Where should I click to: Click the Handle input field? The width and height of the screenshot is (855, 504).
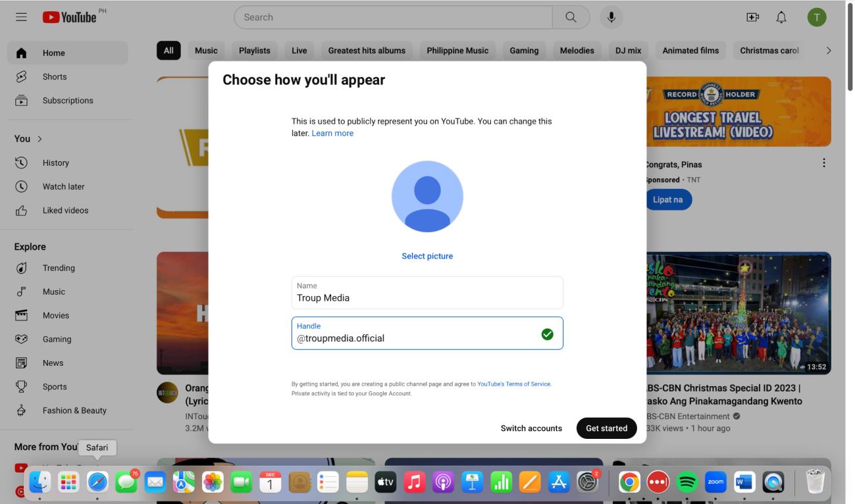coord(415,338)
